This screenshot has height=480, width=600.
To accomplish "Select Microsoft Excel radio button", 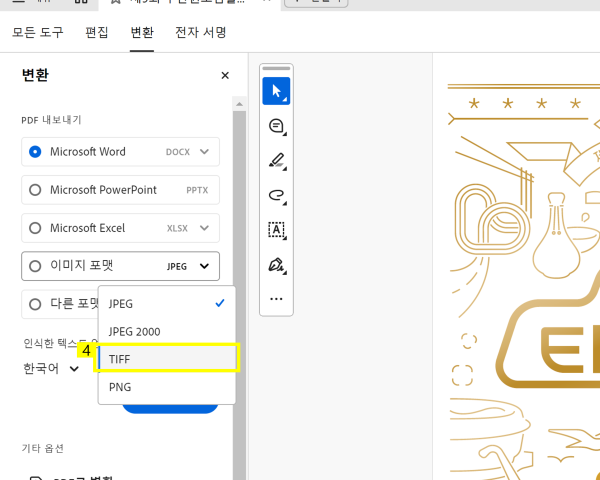I will (x=35, y=228).
